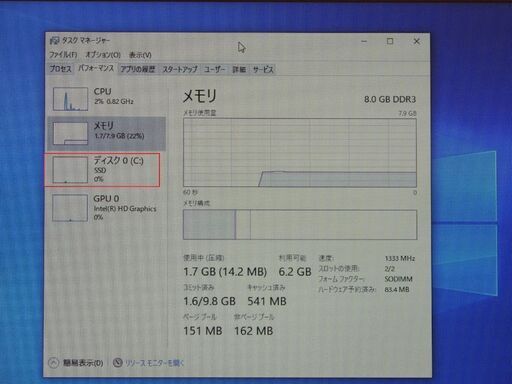The image size is (512, 384).
Task: Open the 詳細 tab
Action: pos(239,69)
